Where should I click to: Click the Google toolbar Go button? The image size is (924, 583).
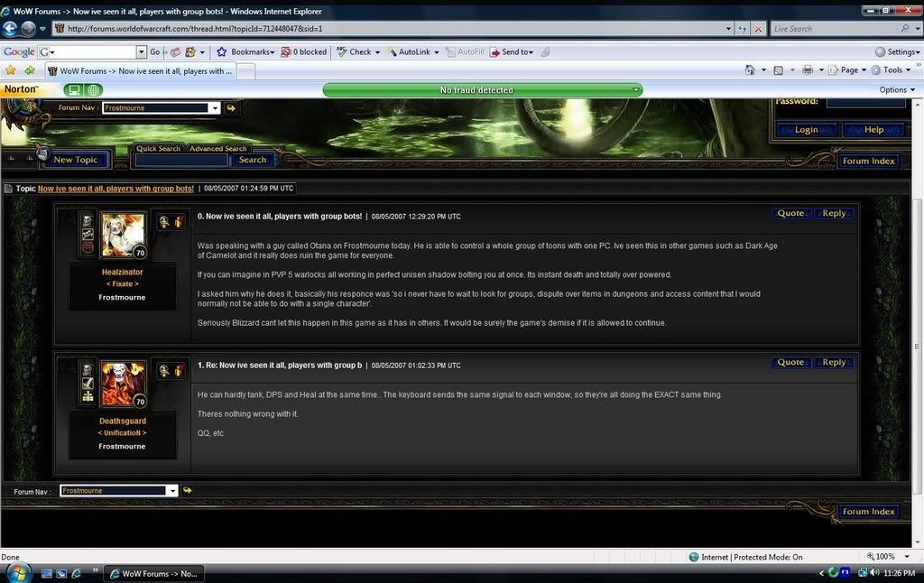coord(154,51)
